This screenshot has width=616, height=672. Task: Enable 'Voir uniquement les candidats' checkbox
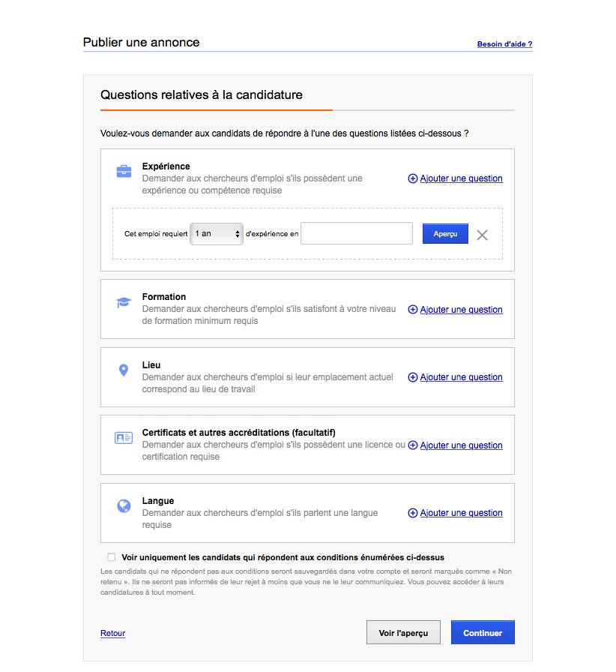click(x=112, y=557)
